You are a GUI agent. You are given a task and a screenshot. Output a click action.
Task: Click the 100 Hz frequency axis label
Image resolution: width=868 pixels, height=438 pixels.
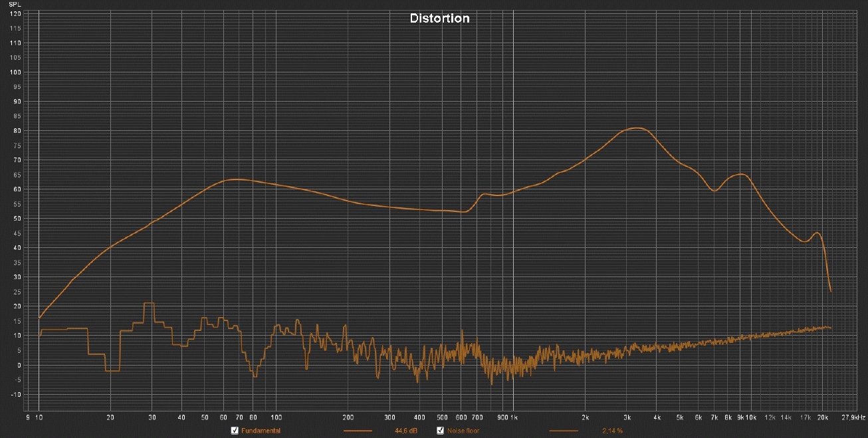tap(276, 417)
